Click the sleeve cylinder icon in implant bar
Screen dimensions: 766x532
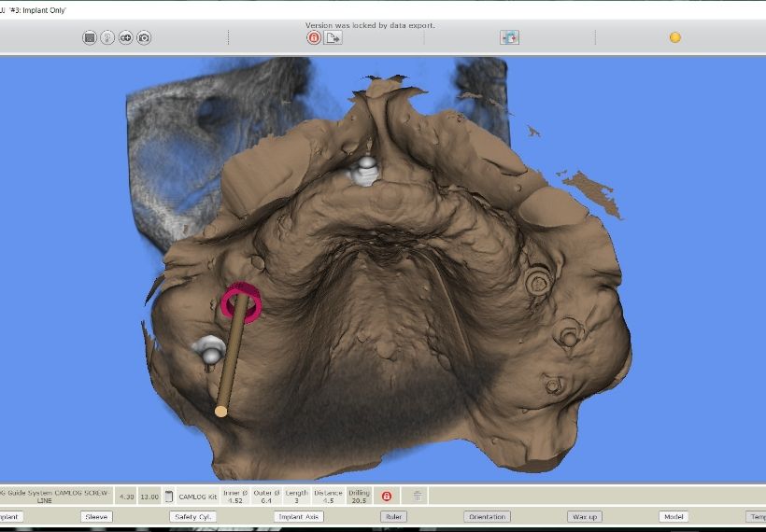click(x=169, y=497)
